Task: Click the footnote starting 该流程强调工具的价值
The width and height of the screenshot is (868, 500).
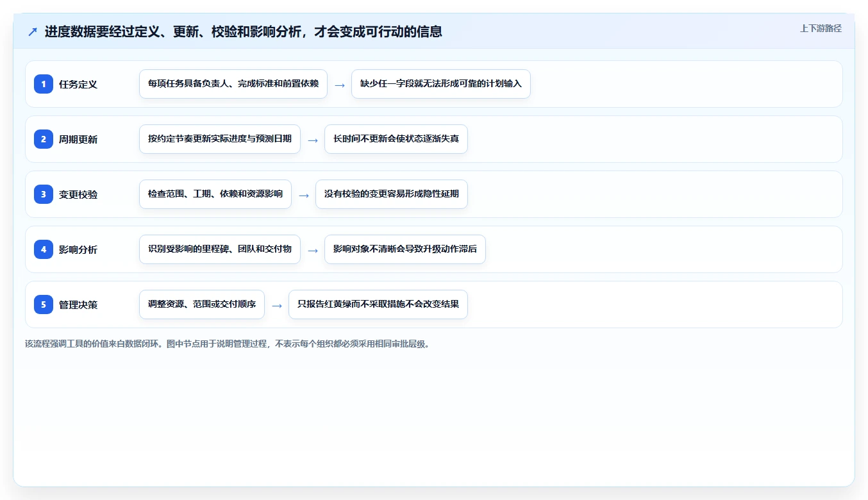Action: (x=227, y=344)
